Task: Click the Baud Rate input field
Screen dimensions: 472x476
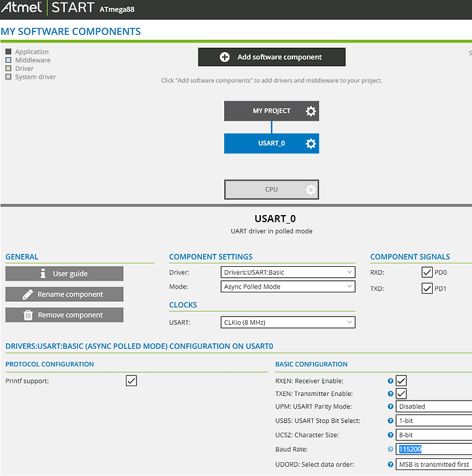Action: (x=434, y=449)
